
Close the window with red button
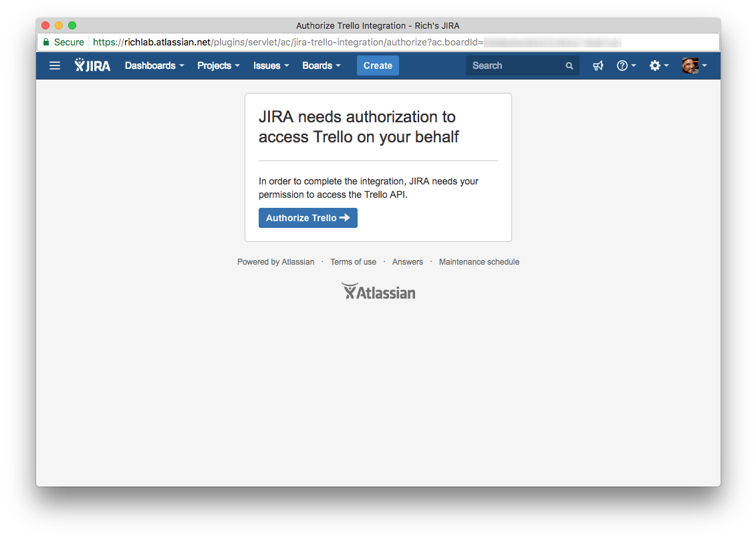tap(46, 25)
